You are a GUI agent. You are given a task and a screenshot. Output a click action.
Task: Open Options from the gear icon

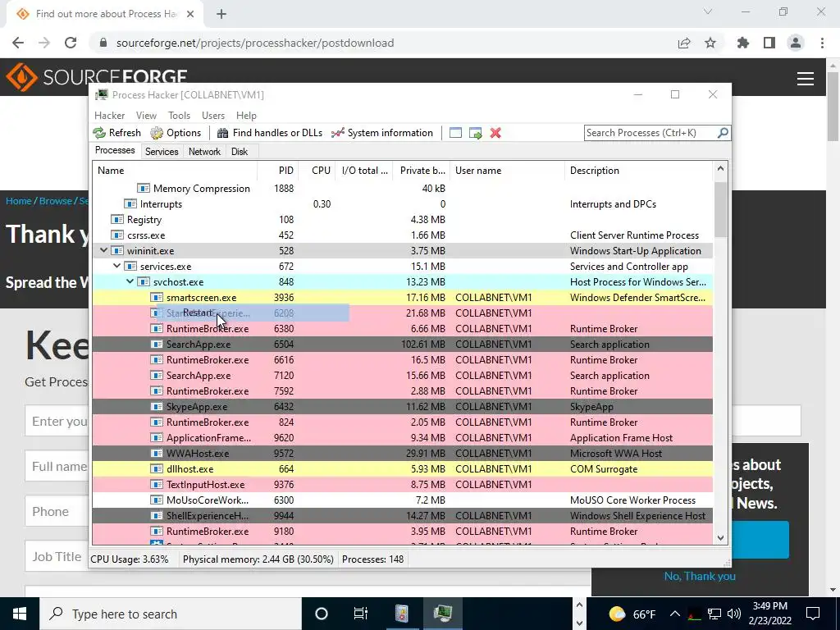[x=157, y=133]
